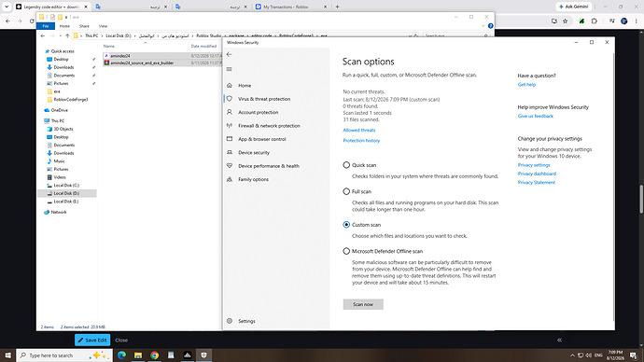The height and width of the screenshot is (362, 644).
Task: Go back using Windows Security back arrow
Action: (x=230, y=54)
